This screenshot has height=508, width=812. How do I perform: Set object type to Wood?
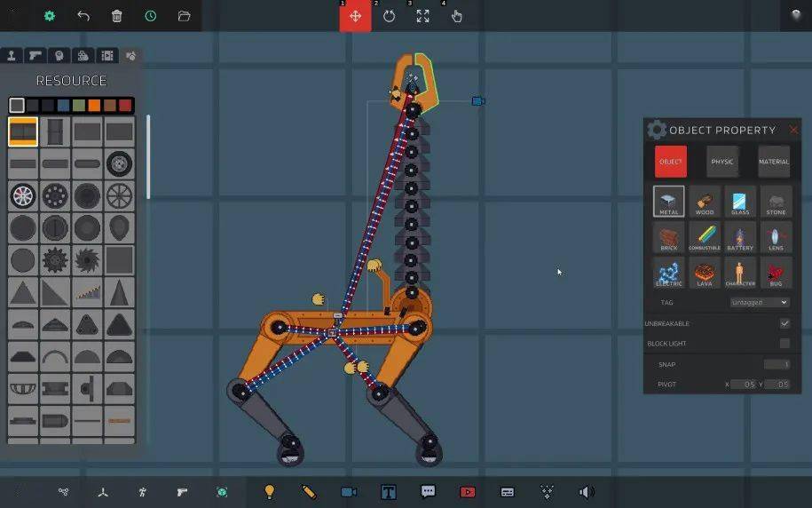pyautogui.click(x=705, y=201)
